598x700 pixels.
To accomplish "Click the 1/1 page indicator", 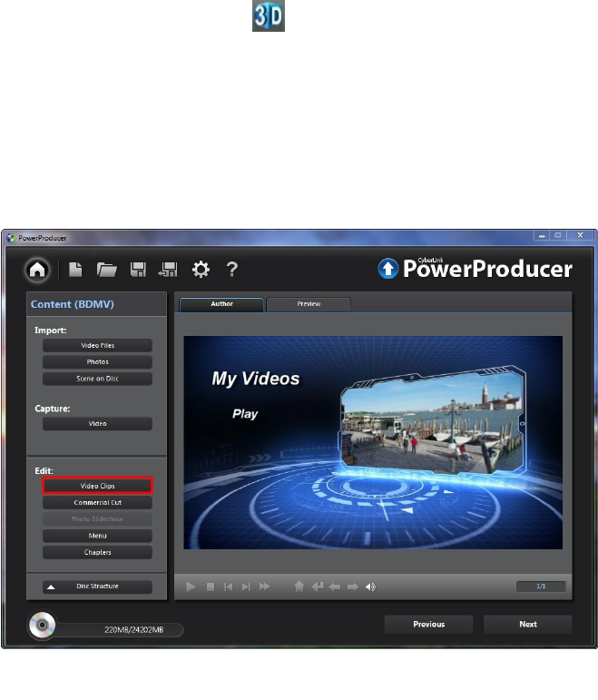I will 541,587.
